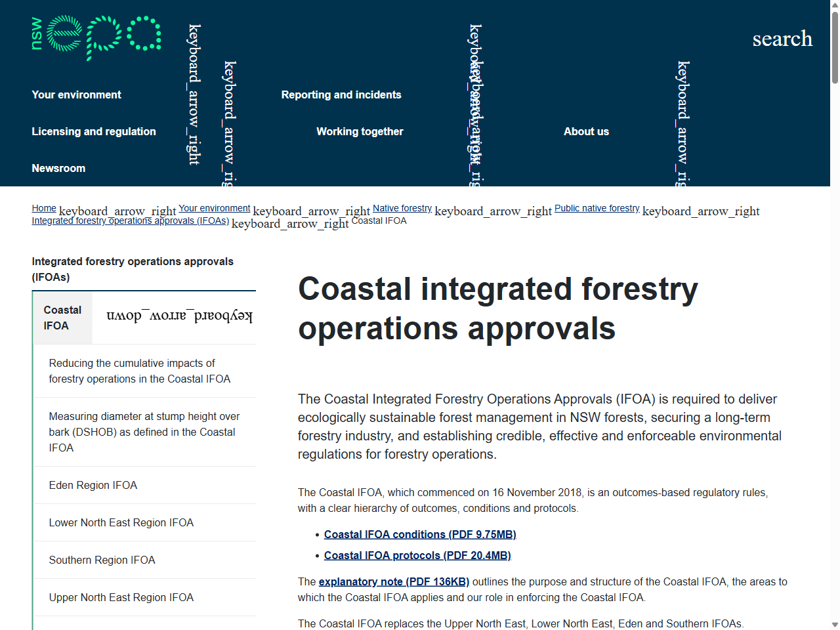The image size is (840, 630).
Task: Open Newsroom menu item
Action: click(x=58, y=168)
